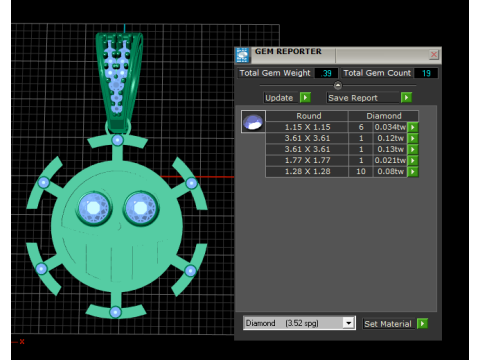Click green arrow on 1.28 X 1.28 row

pos(413,171)
